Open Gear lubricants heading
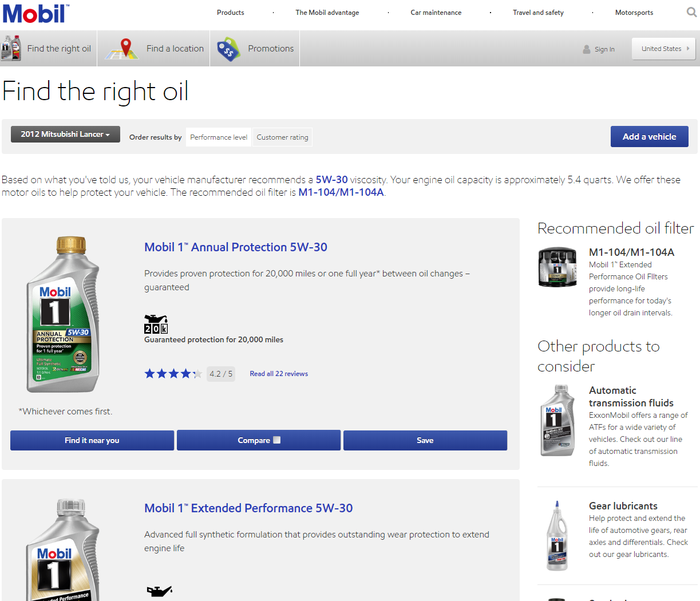 623,506
